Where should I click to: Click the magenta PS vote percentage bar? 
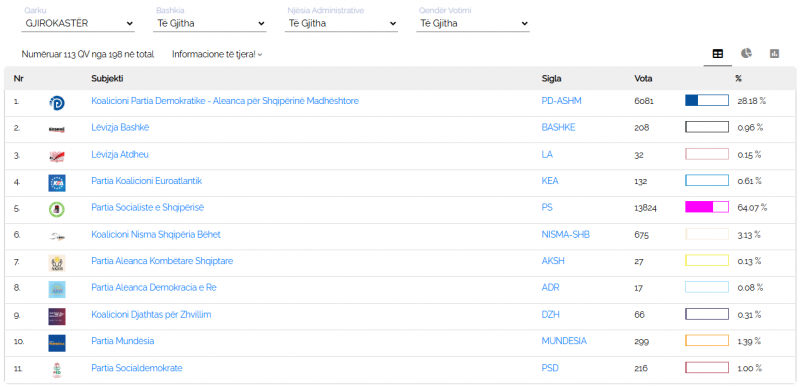pyautogui.click(x=707, y=207)
